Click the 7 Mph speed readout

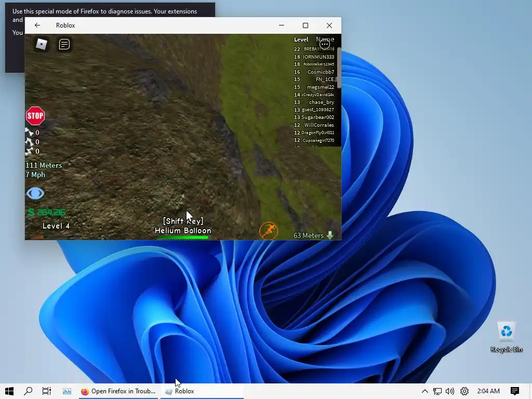(35, 175)
